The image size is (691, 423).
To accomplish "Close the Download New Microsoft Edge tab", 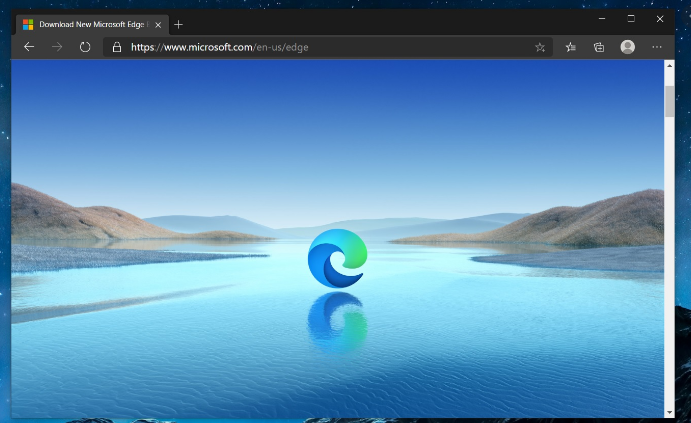I will [158, 25].
